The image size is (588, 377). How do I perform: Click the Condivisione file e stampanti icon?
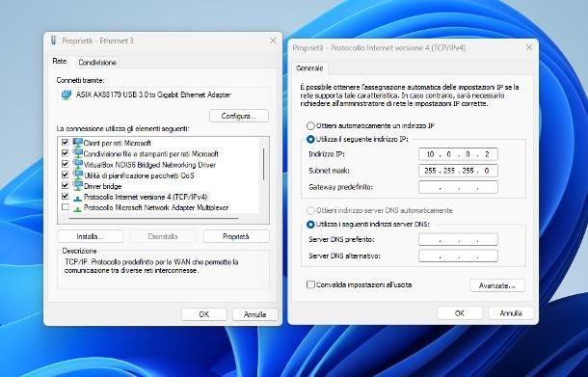(x=78, y=153)
